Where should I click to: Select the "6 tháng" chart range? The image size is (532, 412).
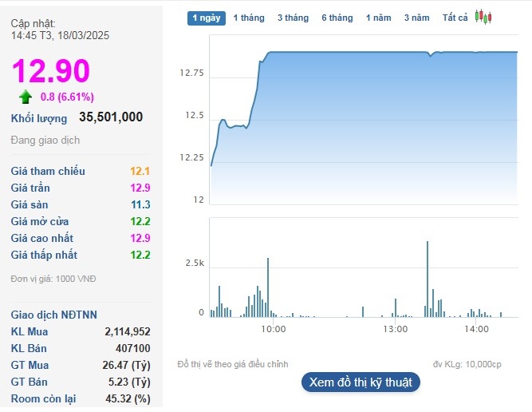tap(337, 18)
